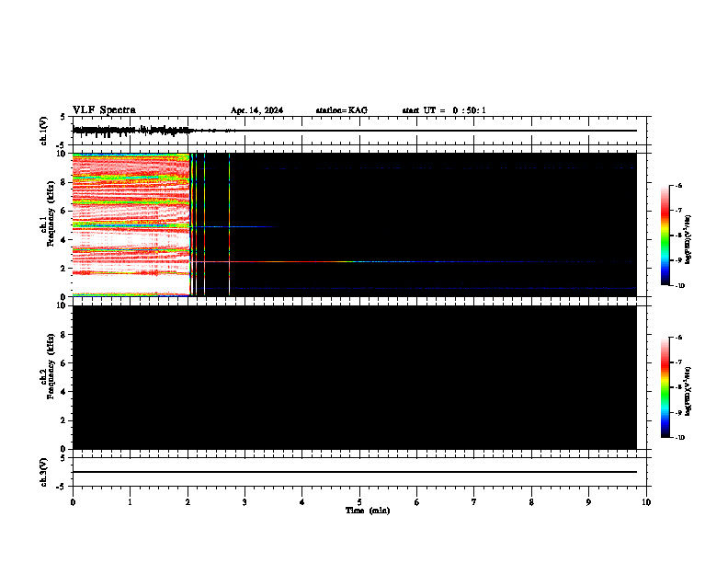Click the "-6" label on ch.1 color bar
The image size is (728, 563).
(x=678, y=185)
